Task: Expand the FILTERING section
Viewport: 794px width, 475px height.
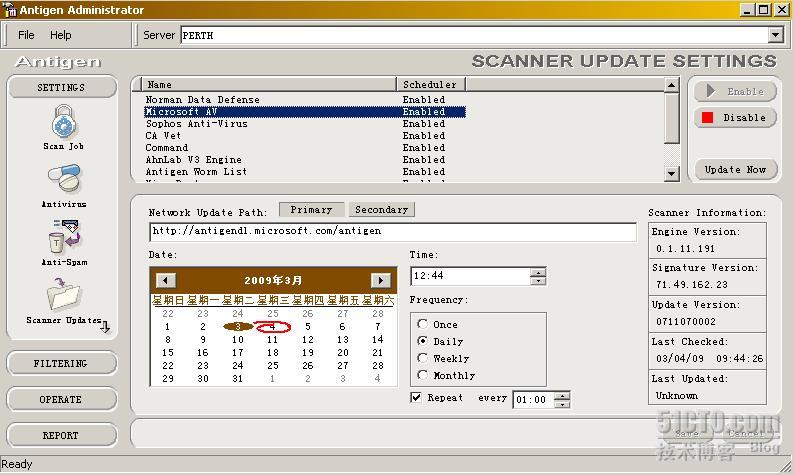Action: 61,363
